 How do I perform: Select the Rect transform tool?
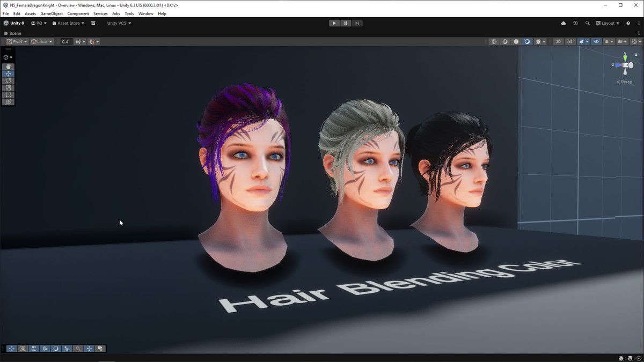[9, 94]
